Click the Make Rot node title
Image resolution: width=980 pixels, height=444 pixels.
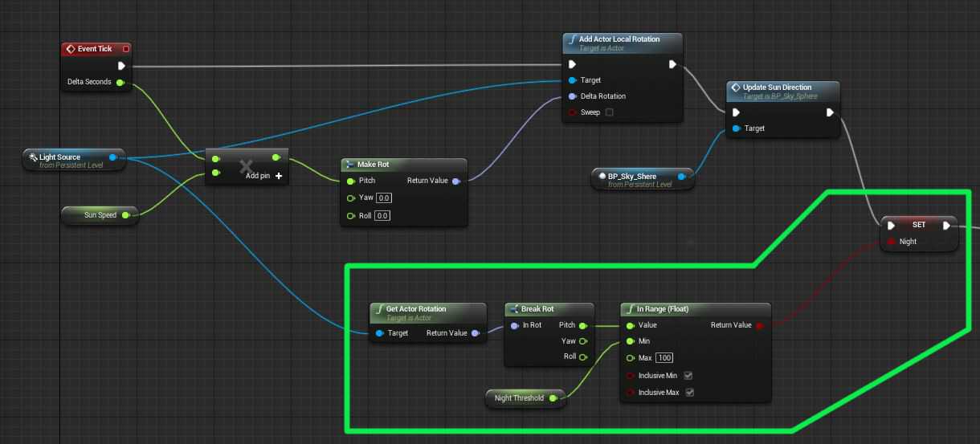pyautogui.click(x=373, y=165)
